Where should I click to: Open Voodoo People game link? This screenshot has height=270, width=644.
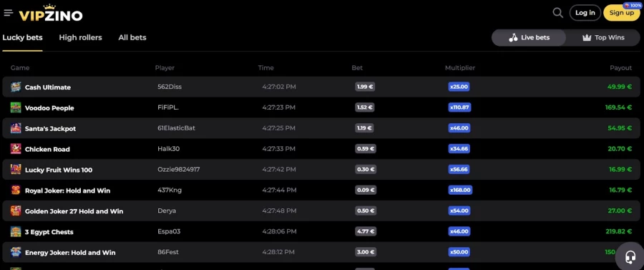click(x=49, y=108)
